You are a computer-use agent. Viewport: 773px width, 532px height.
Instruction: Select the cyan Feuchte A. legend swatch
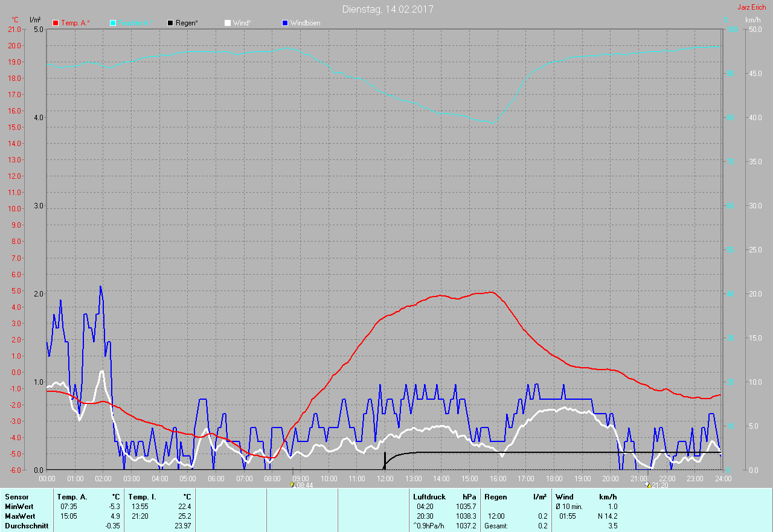(x=113, y=23)
